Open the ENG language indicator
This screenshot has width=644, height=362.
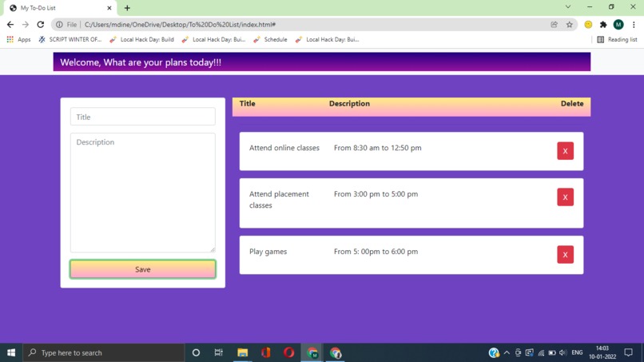click(x=577, y=352)
